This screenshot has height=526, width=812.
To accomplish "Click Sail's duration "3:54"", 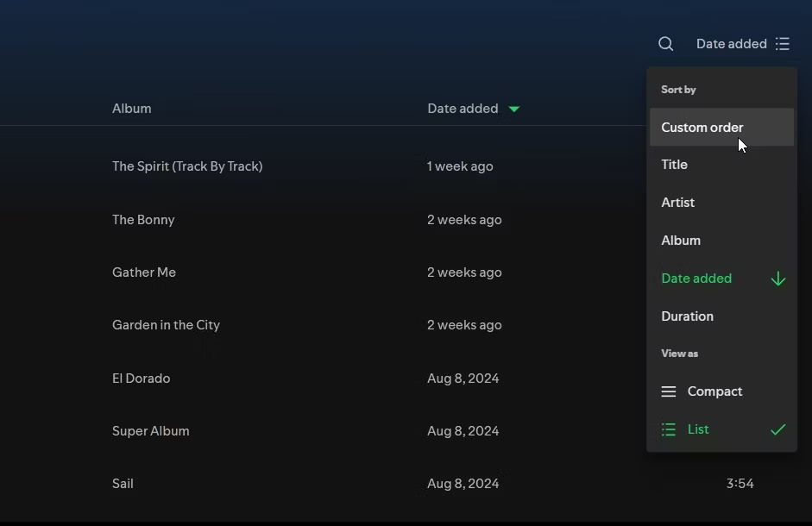I will click(740, 483).
